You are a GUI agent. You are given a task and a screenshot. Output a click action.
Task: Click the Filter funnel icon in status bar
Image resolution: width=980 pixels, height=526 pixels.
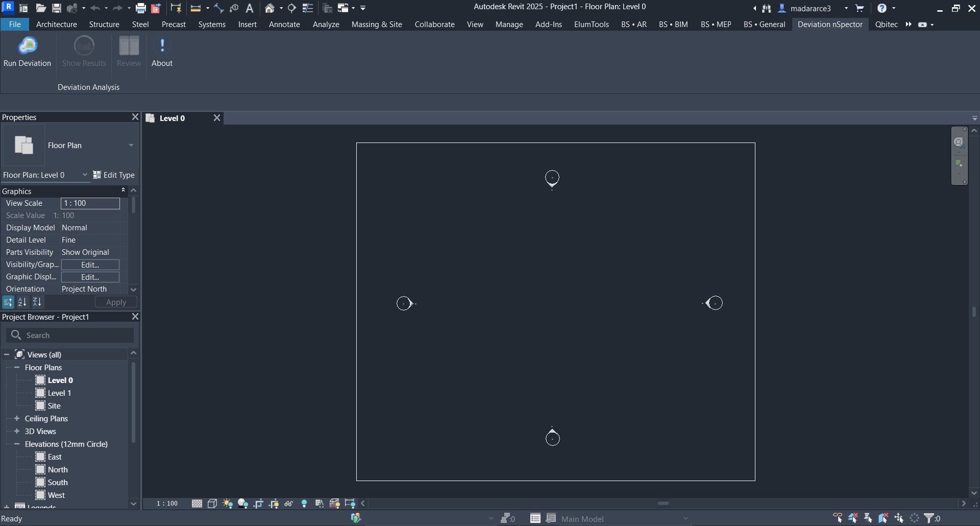pyautogui.click(x=930, y=518)
